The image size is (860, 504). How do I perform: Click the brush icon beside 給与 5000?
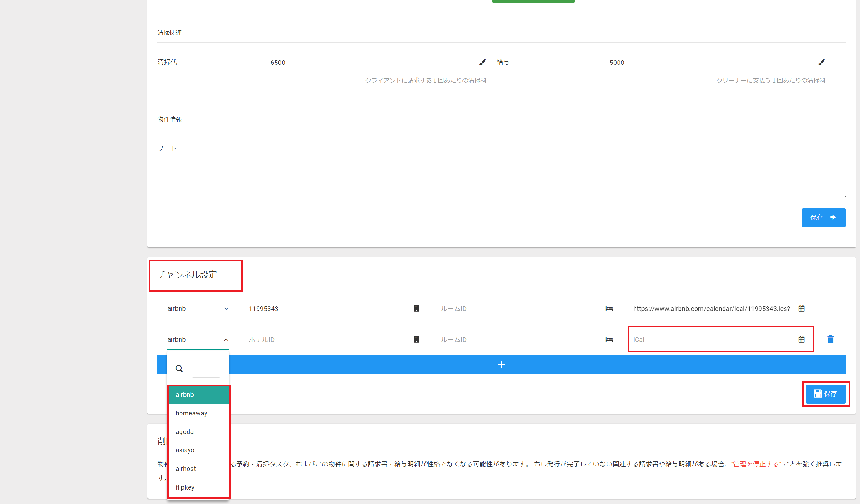821,62
